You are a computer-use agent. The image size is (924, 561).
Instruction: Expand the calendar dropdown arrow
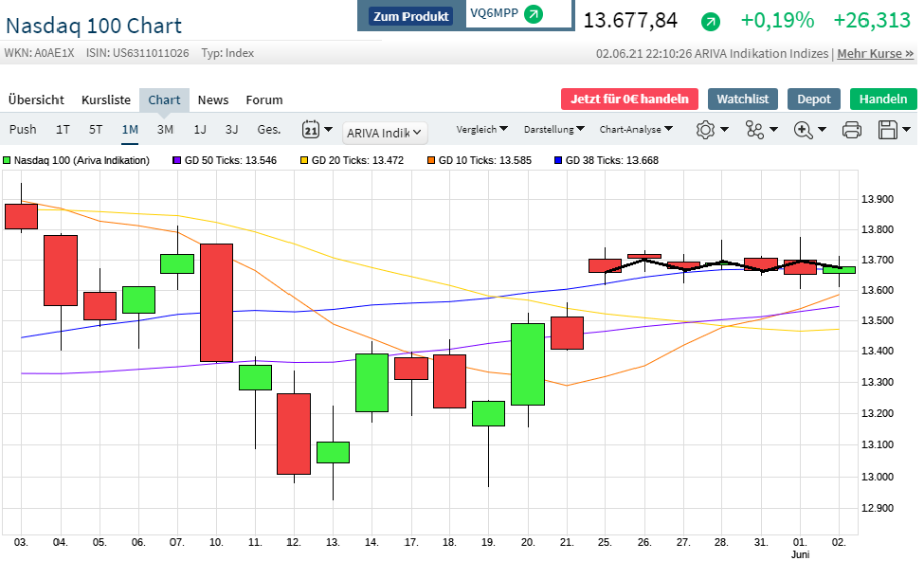coord(328,129)
